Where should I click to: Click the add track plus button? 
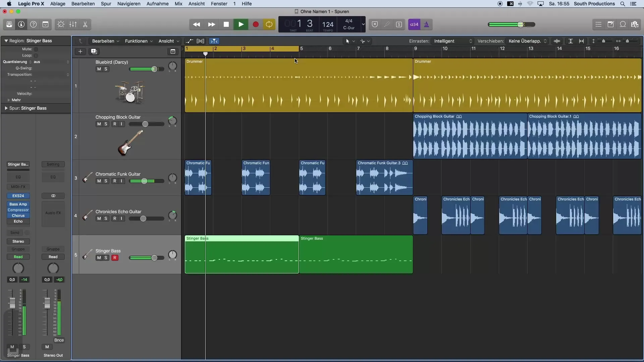coord(80,51)
